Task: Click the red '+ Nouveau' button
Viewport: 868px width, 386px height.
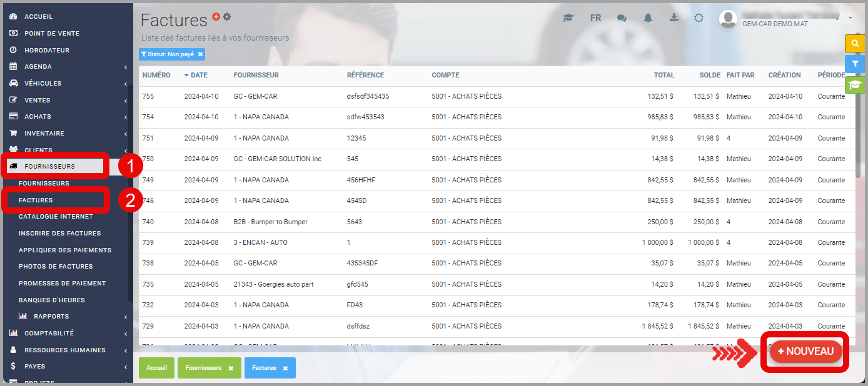Action: click(x=805, y=352)
